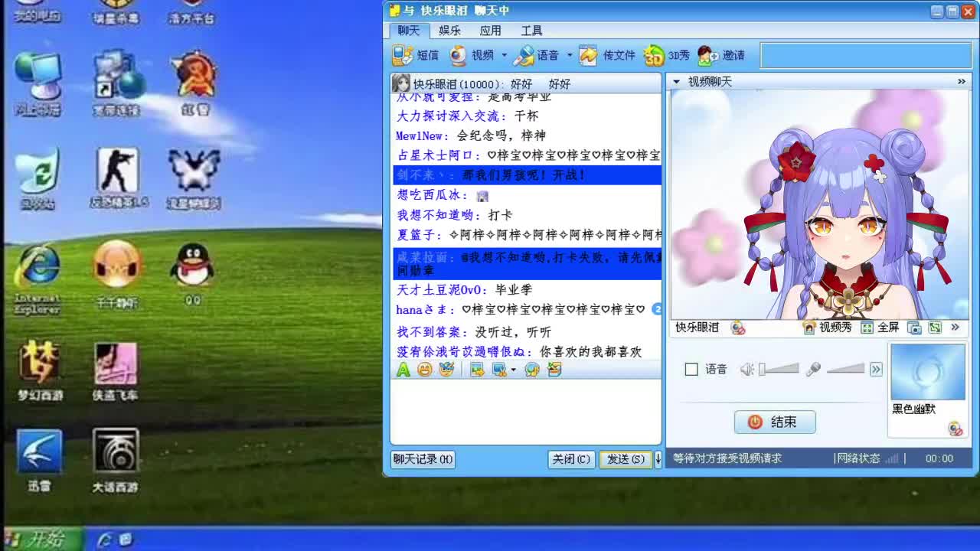Expand the 视频 dropdown arrow

click(504, 55)
